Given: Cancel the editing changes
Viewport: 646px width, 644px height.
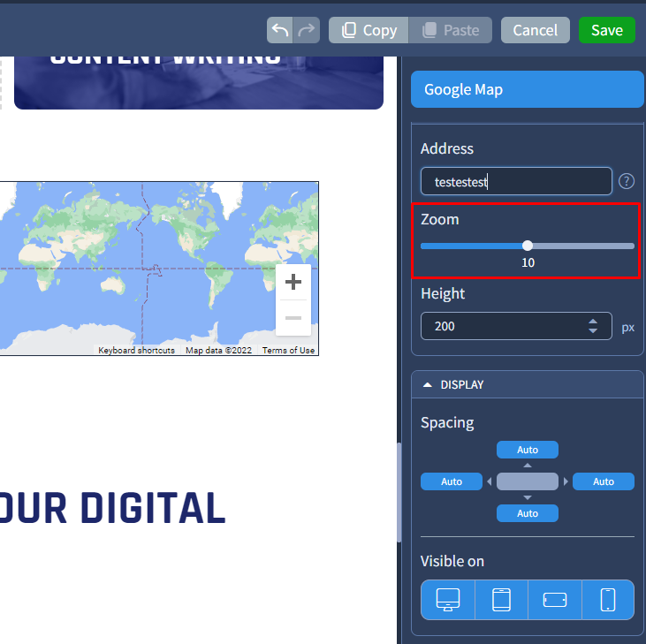Looking at the screenshot, I should pyautogui.click(x=535, y=30).
